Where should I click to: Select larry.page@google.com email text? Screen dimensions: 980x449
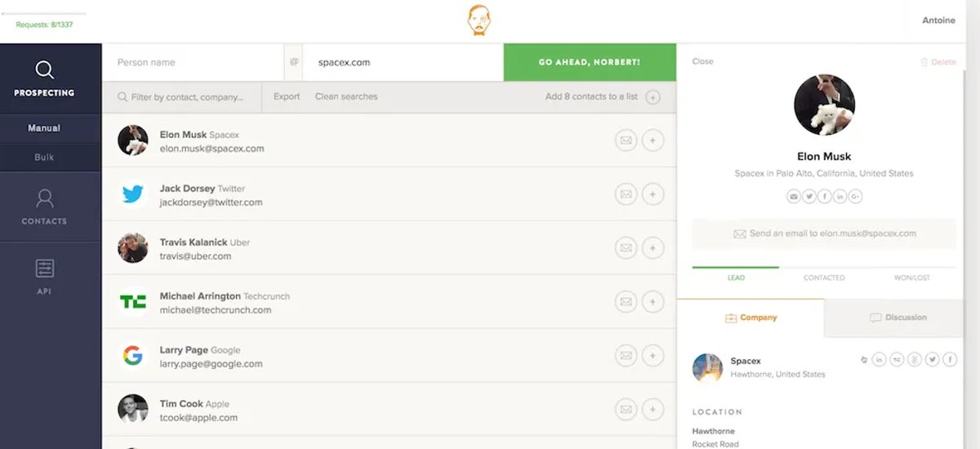[211, 364]
